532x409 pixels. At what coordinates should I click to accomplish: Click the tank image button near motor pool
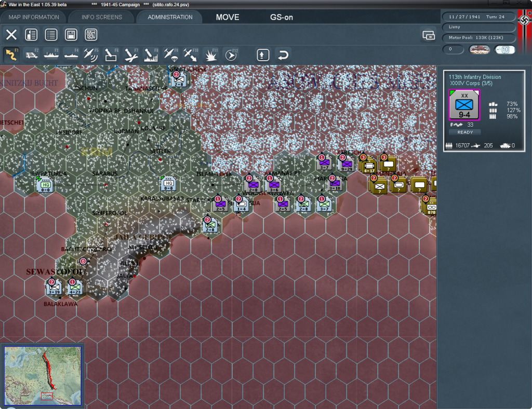(479, 49)
